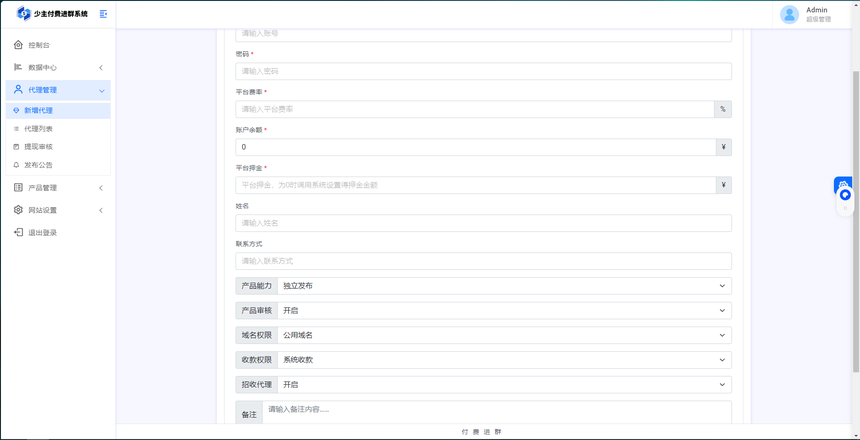Select 代理管理 menu
Screen dimensions: 860x440
pyautogui.click(x=58, y=90)
